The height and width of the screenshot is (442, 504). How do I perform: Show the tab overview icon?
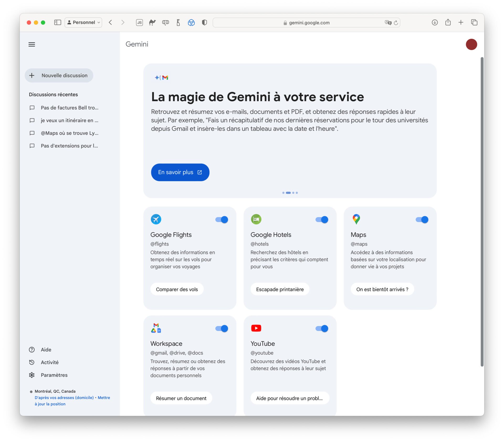[x=474, y=22]
